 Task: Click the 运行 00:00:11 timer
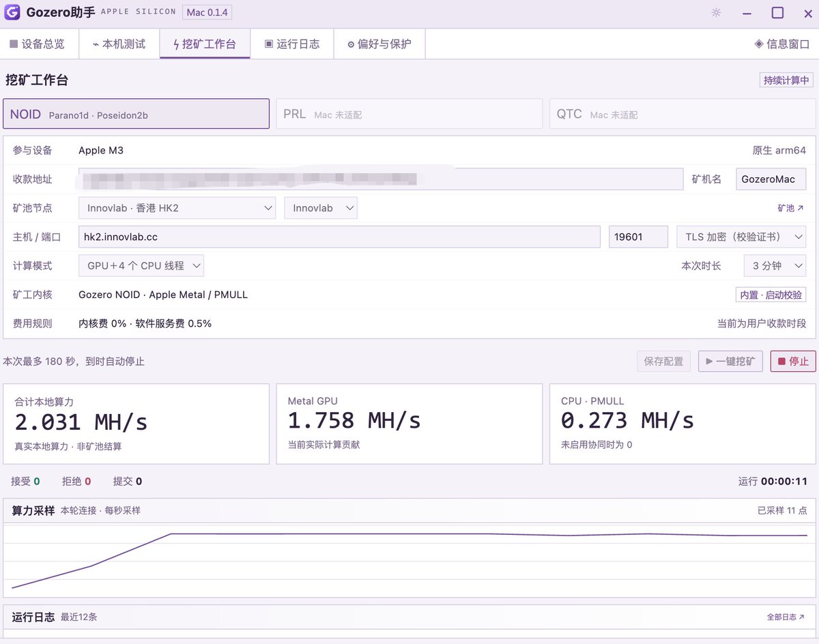tap(773, 481)
